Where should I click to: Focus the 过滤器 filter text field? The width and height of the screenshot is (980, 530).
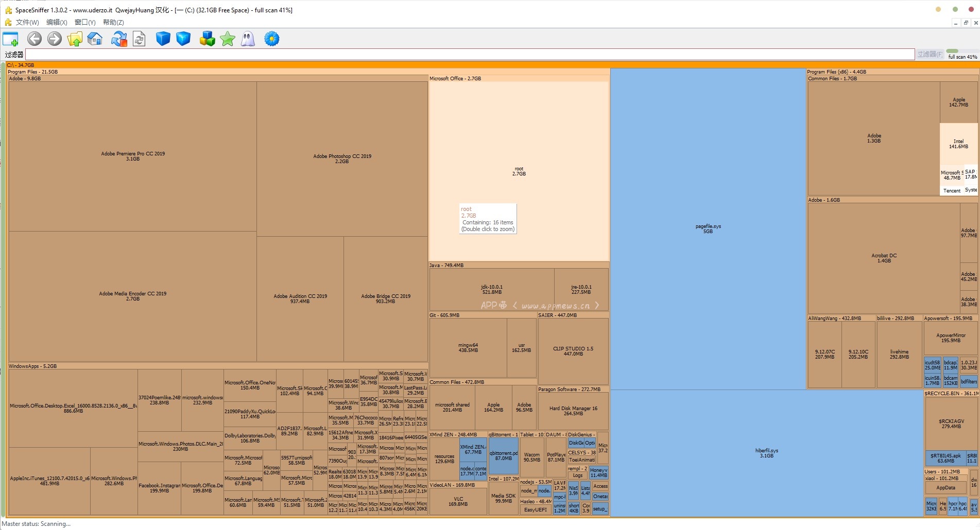(470, 55)
